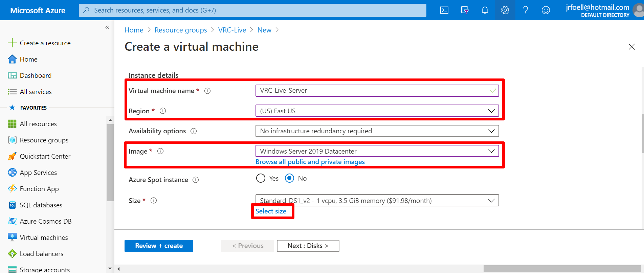644x273 pixels.
Task: Go to VRC-Live in the breadcrumb
Action: coord(232,30)
